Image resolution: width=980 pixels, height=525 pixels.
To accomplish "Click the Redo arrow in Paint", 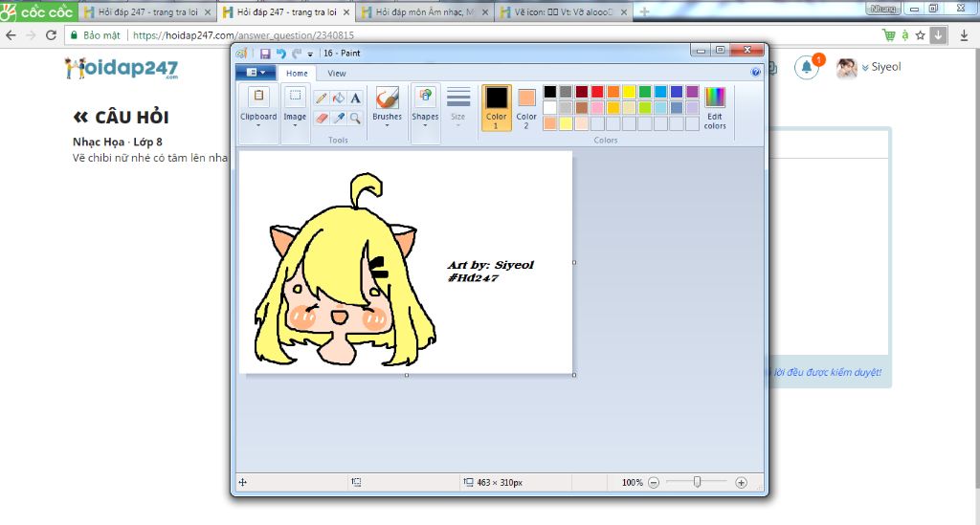I will pyautogui.click(x=297, y=54).
